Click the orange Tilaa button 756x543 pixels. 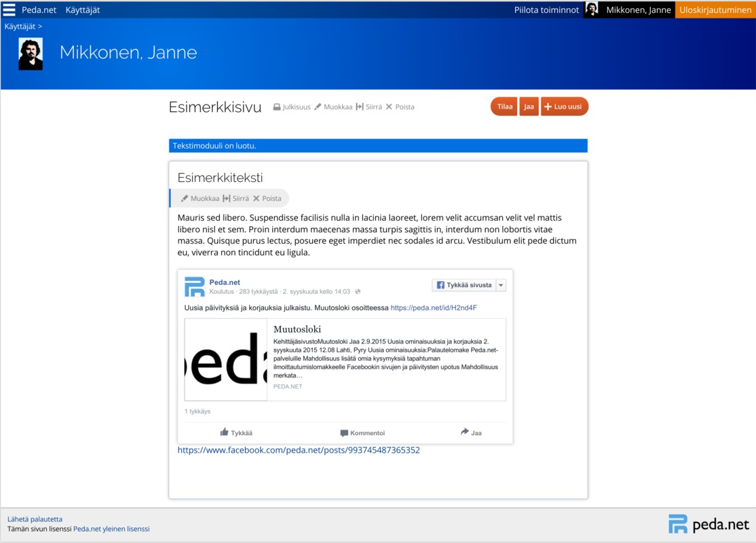click(504, 107)
